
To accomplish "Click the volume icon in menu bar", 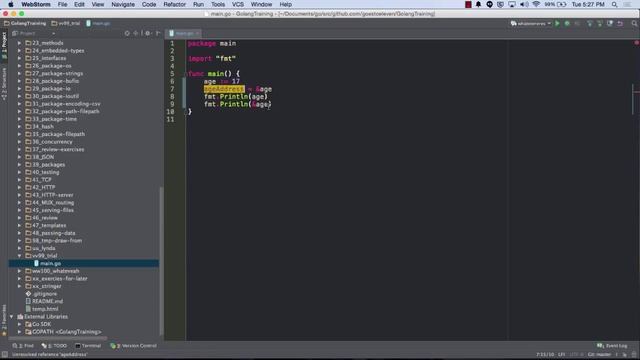I will [524, 4].
